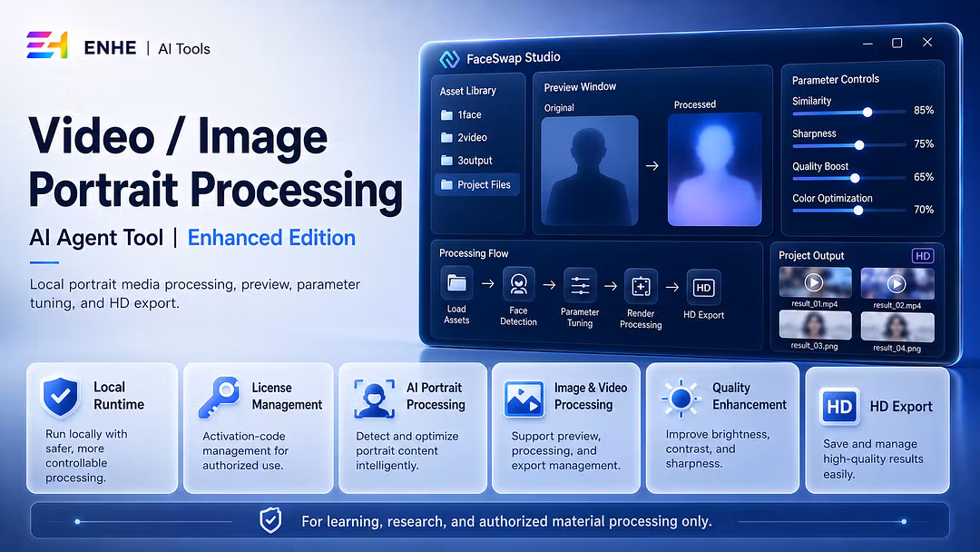
Task: Click the 'For learning, research' notice text
Action: tap(506, 521)
